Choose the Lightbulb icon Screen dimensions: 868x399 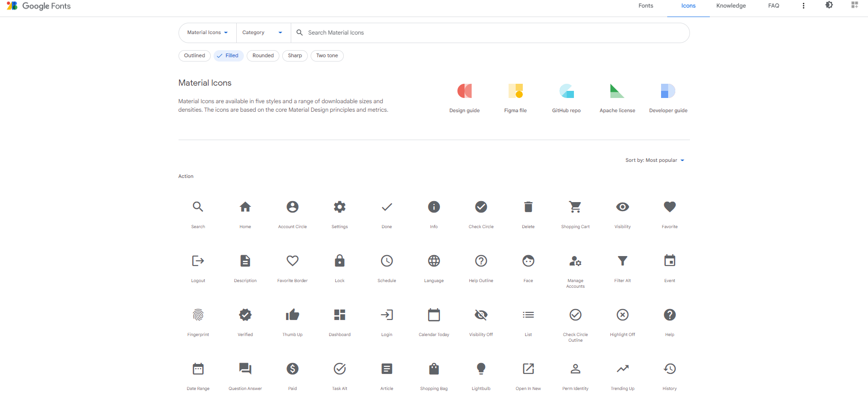pos(481,369)
